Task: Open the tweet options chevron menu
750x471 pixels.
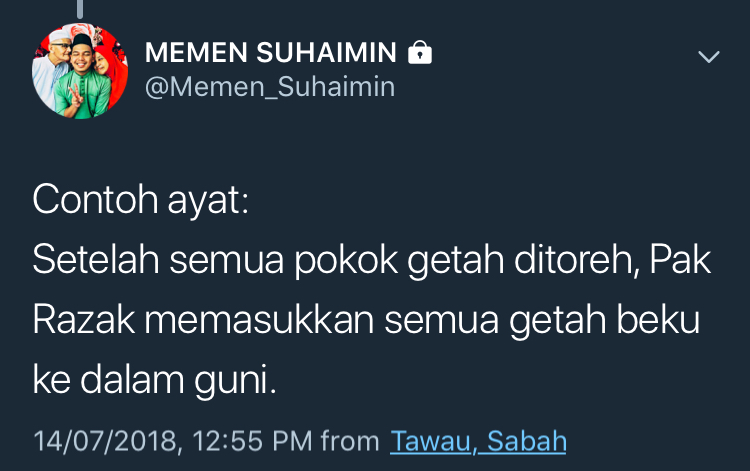Action: pos(708,56)
